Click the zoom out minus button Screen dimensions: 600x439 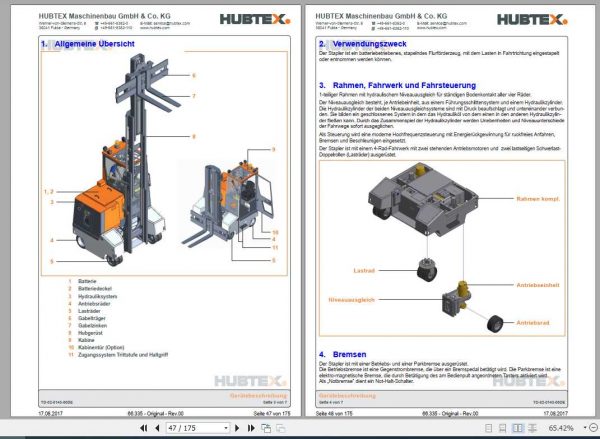pyautogui.click(x=594, y=428)
